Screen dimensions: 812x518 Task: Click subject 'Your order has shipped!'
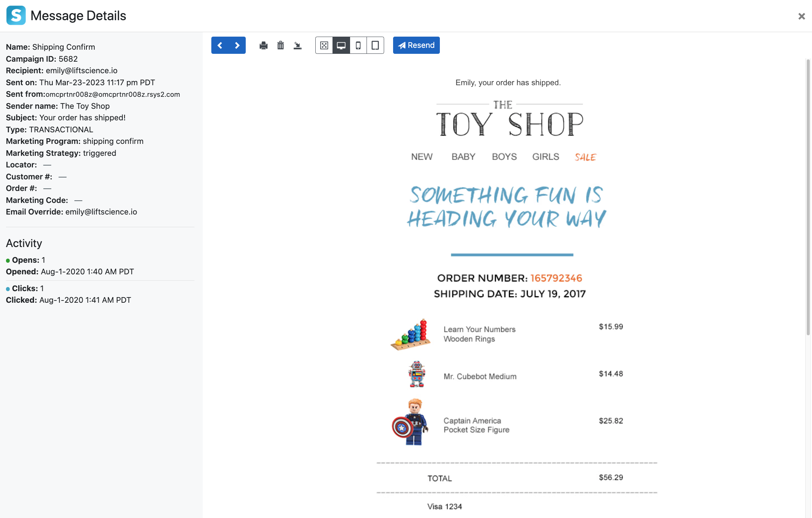[82, 118]
